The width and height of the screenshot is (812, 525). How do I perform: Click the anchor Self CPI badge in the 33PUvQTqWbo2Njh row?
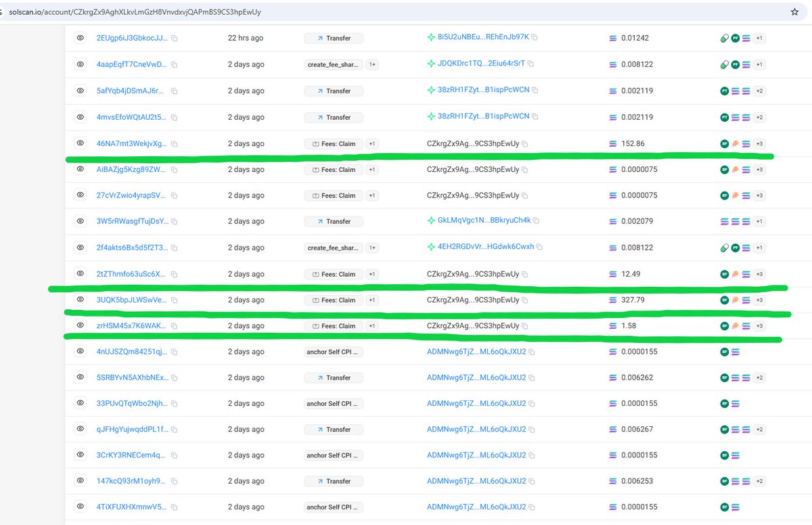coord(334,404)
